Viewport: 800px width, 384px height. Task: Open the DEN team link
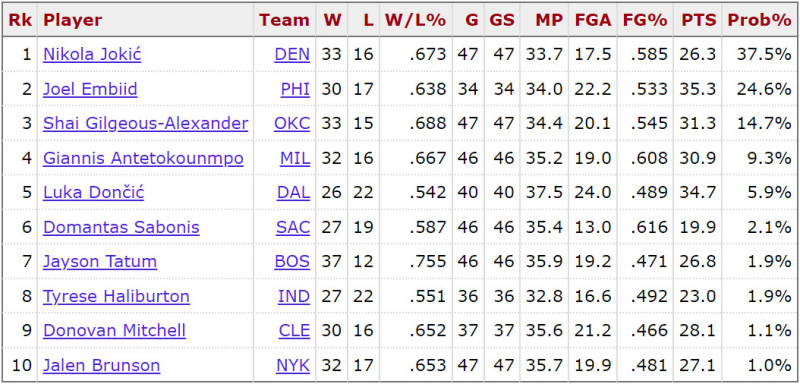coord(292,54)
